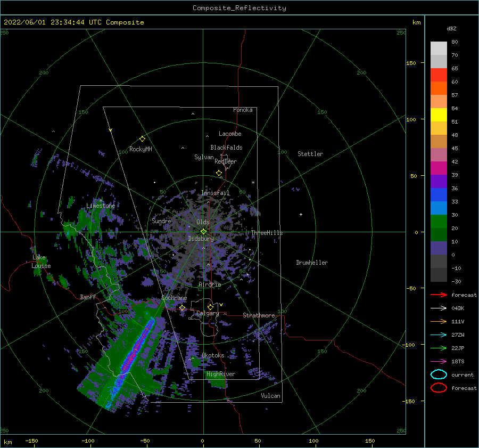Click the Sundre label
Image resolution: width=479 pixels, height=448 pixels.
162,221
